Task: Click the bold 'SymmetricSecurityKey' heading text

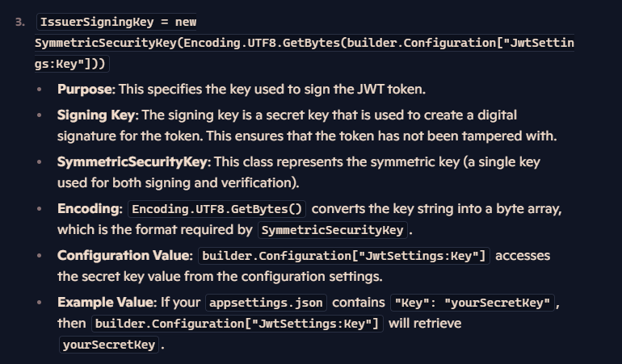Action: (132, 161)
